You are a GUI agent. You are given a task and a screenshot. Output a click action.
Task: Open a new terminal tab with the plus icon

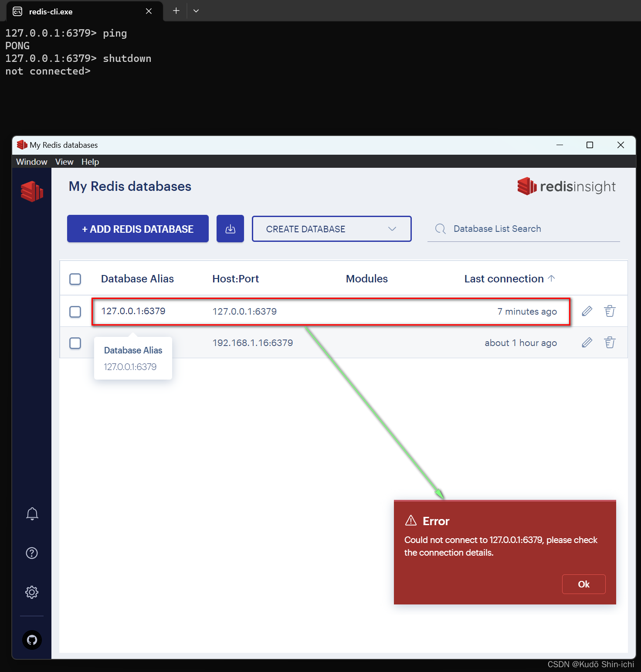coord(176,11)
